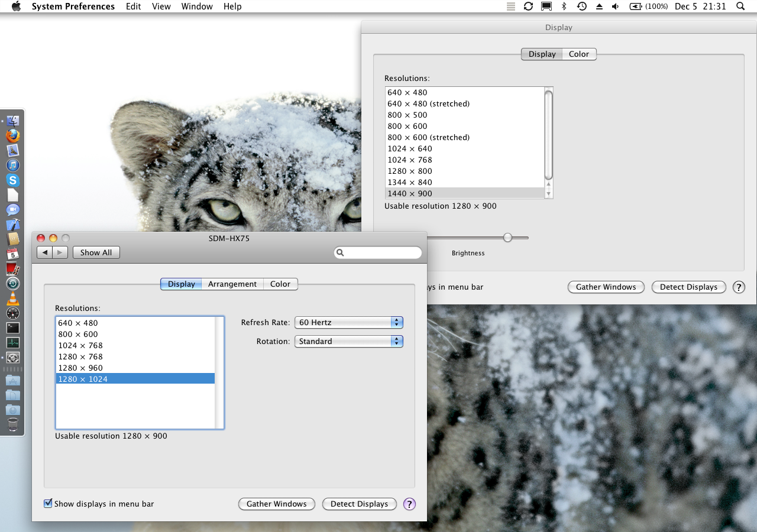Click the Show All button

click(96, 253)
